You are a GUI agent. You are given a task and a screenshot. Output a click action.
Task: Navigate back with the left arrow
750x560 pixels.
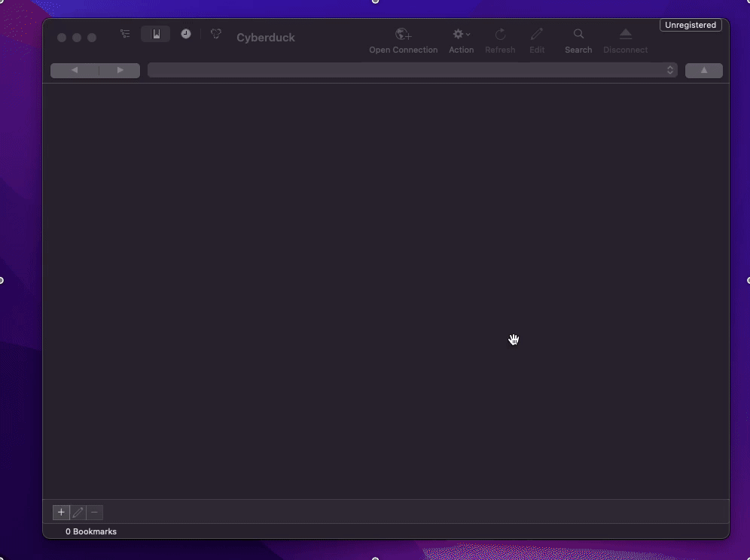point(75,70)
